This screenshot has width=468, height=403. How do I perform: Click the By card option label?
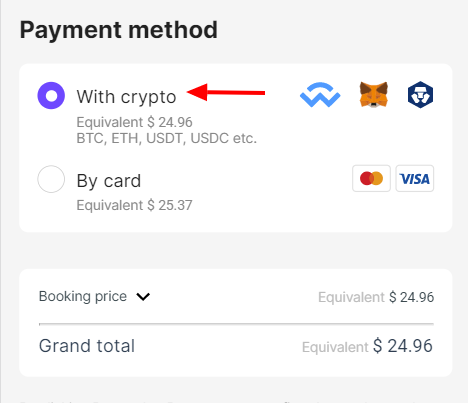pyautogui.click(x=109, y=181)
